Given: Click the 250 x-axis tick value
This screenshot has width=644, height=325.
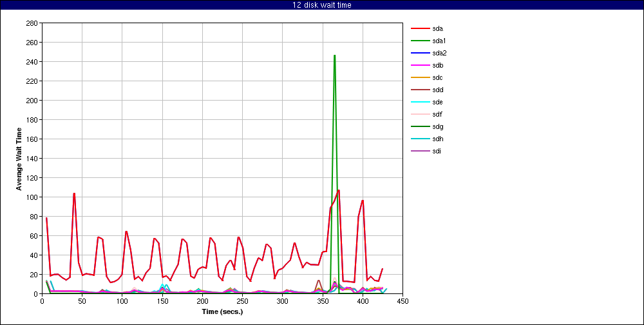Looking at the screenshot, I should tap(242, 301).
